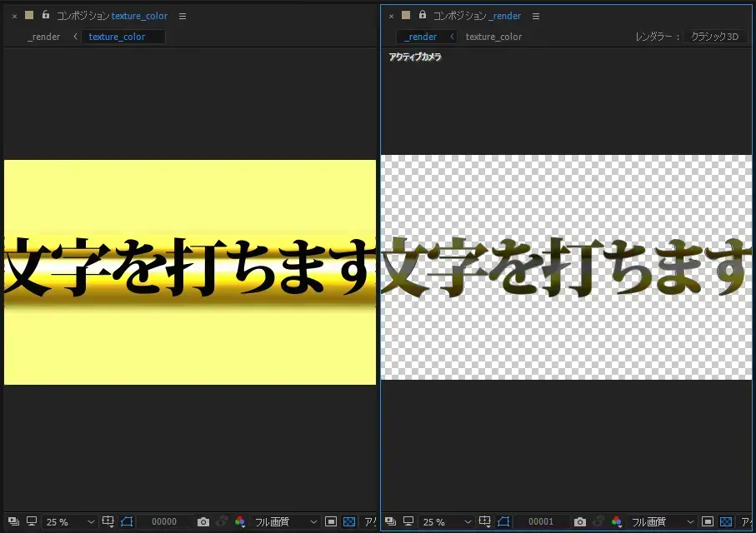The width and height of the screenshot is (756, 533).
Task: Toggle mask and shape path visibility in texture_color
Action: pos(126,522)
